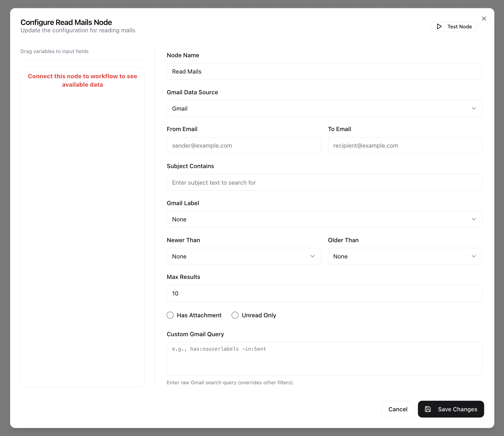Click the Save Changes button

pyautogui.click(x=451, y=409)
